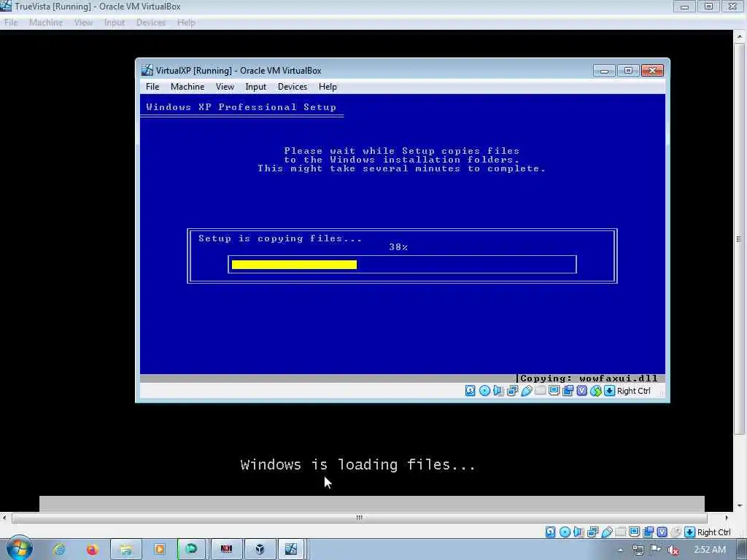The image size is (747, 560).
Task: Open Machine menu in TrueVista window
Action: point(46,23)
